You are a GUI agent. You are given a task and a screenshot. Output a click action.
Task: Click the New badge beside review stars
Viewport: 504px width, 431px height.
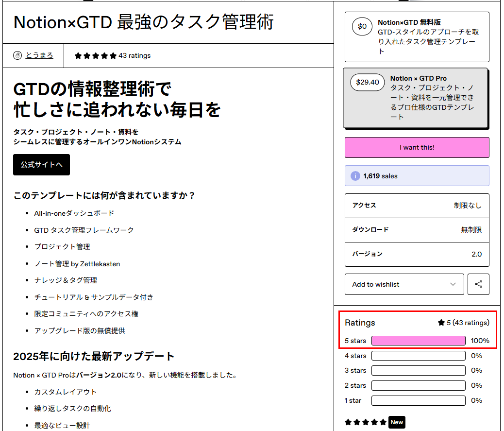397,422
